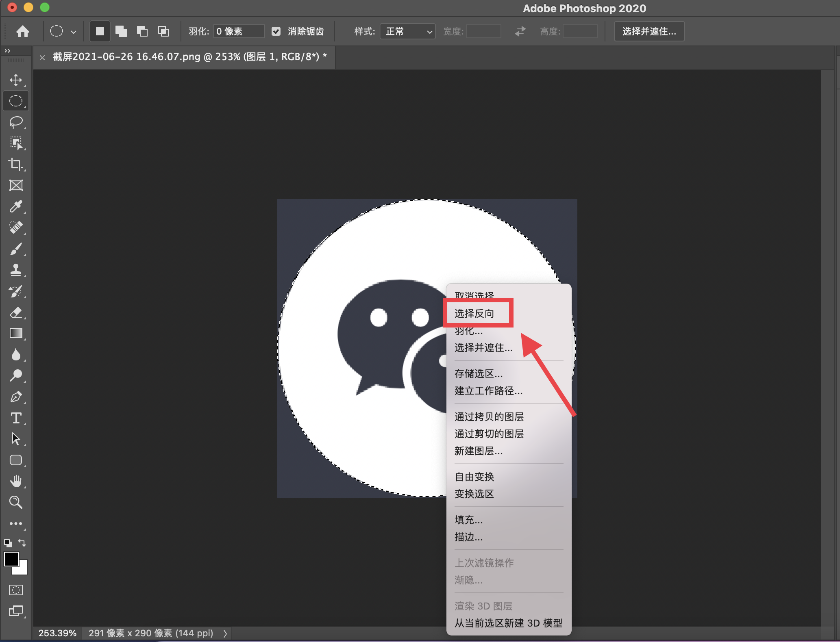
Task: Select the Hand tool
Action: click(16, 481)
